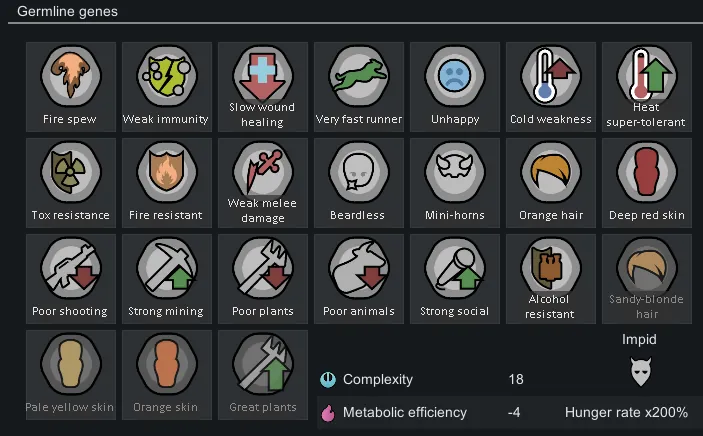Click the Very fast runner gene
This screenshot has height=436, width=703.
click(359, 87)
